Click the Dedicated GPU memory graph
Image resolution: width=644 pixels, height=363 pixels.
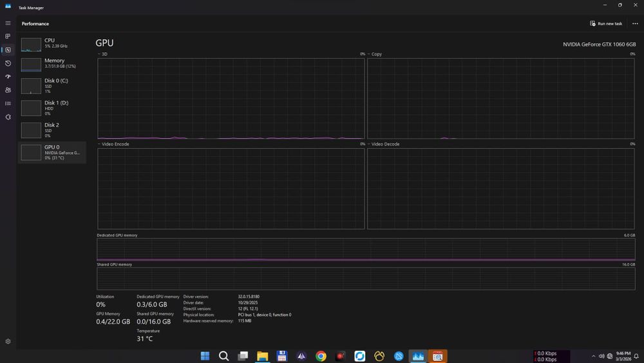tap(366, 250)
